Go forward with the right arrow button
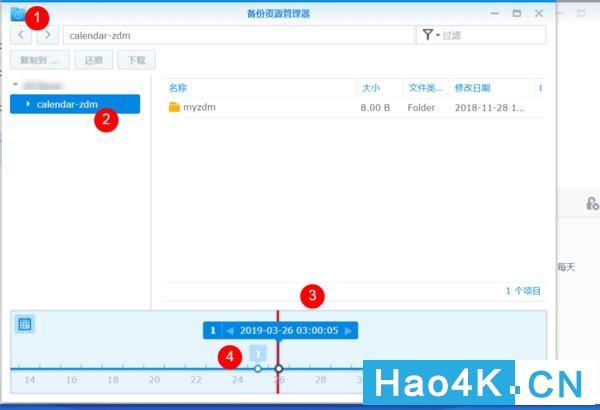Screen dimensions: 600x410 tap(47, 35)
